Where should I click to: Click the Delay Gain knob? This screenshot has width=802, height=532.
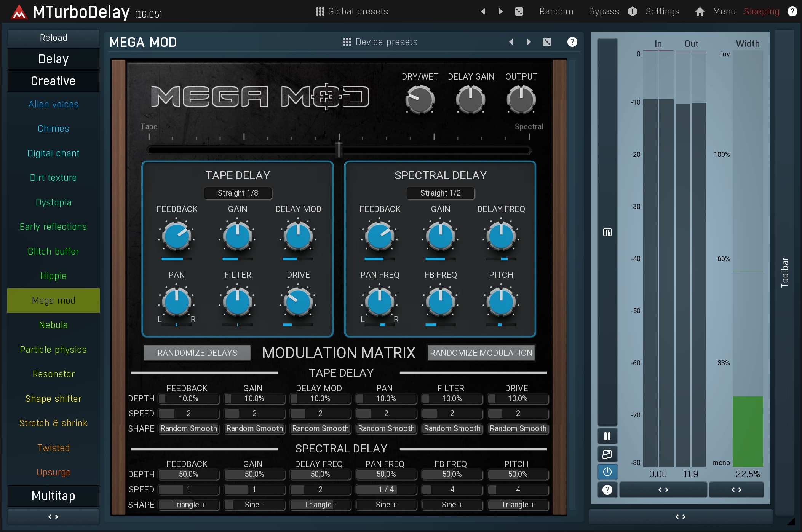471,100
